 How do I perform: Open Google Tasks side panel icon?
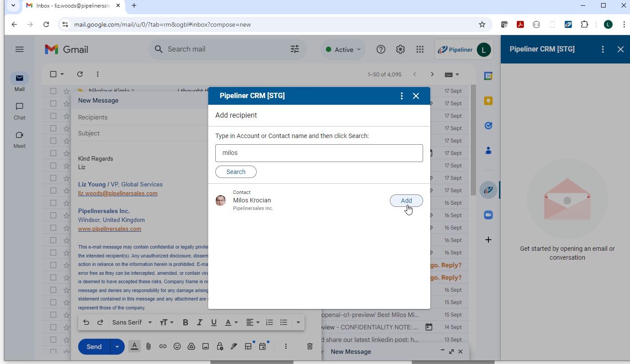pos(488,126)
